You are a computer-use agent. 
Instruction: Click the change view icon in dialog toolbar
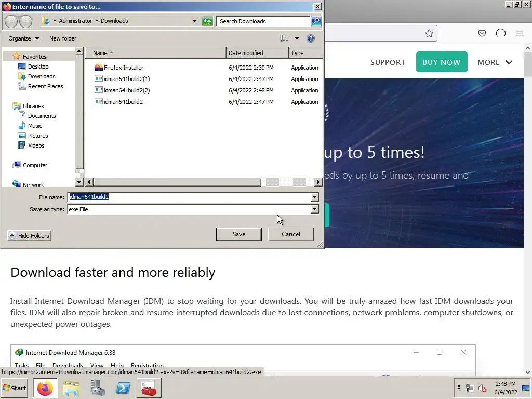284,38
